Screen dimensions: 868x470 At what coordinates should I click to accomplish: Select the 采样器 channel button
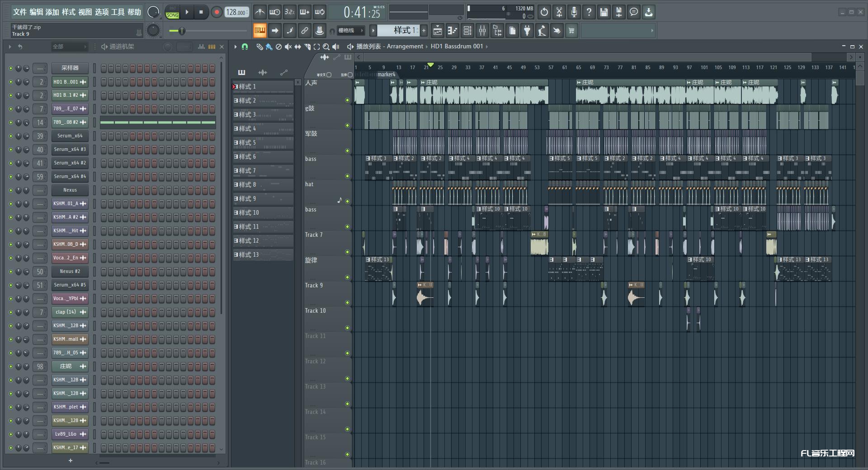(70, 68)
